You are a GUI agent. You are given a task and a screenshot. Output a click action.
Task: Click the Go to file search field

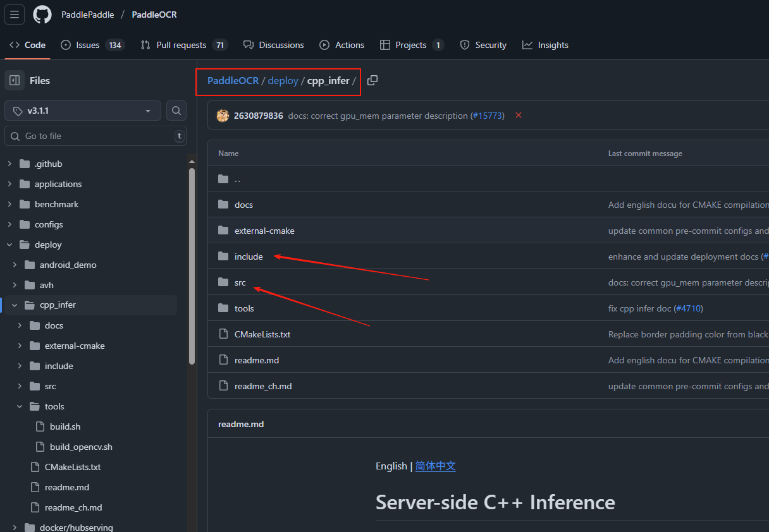(95, 136)
